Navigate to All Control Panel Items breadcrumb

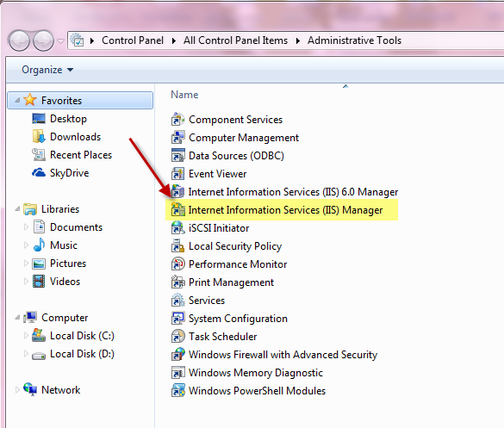point(235,40)
